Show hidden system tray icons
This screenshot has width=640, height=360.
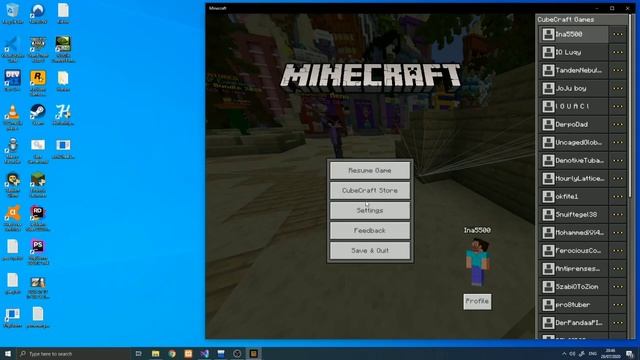pos(564,353)
